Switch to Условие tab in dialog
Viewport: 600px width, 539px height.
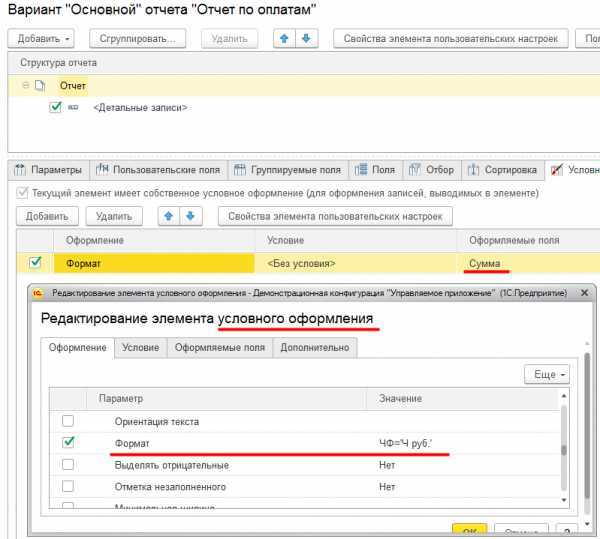(x=140, y=348)
